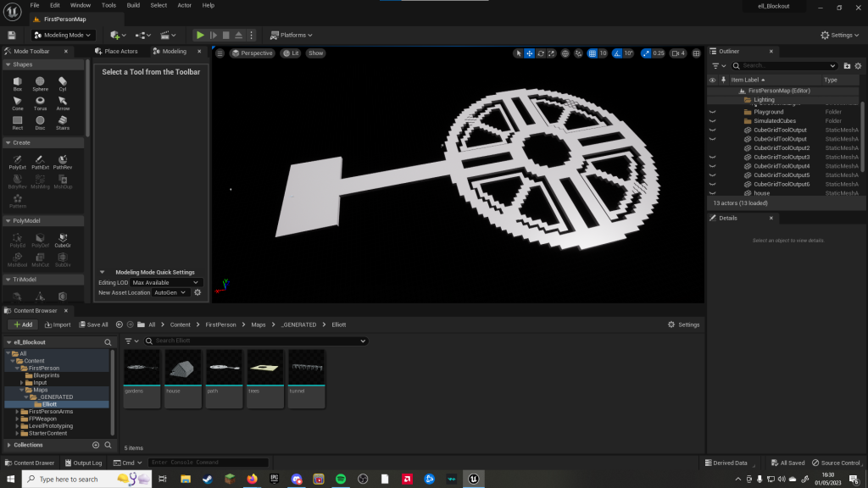Image resolution: width=868 pixels, height=488 pixels.
Task: Open Modeling Quick Settings gear icon
Action: 198,292
